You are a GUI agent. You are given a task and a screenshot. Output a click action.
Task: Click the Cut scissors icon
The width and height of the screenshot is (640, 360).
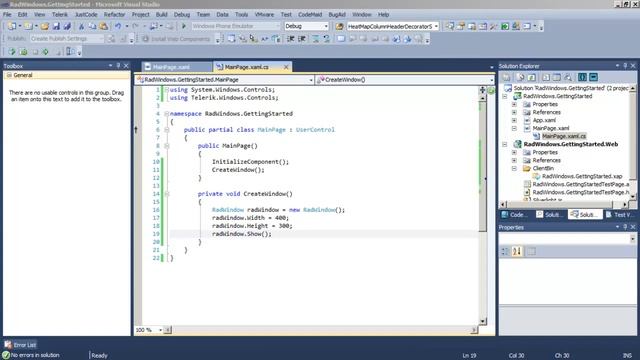[x=81, y=26]
